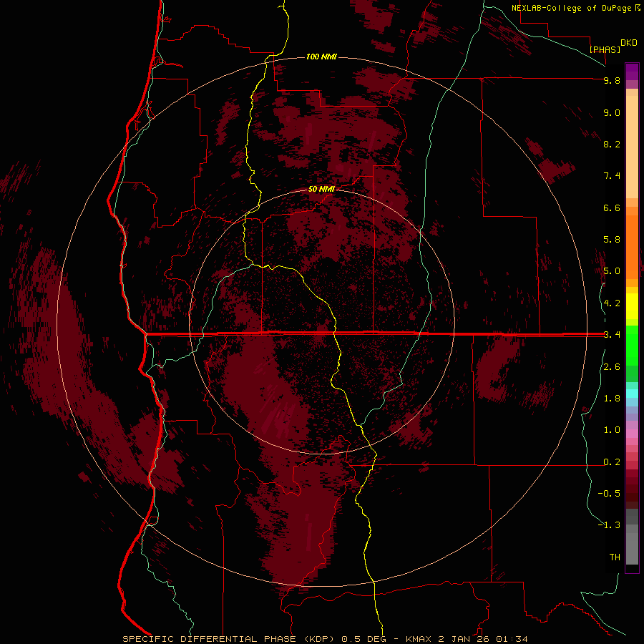
Task: Click the 50 NMI range ring label
Action: [321, 189]
